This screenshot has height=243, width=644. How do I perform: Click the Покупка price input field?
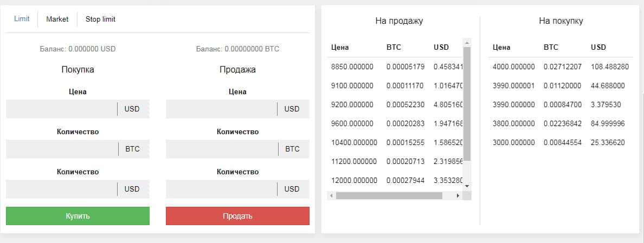(61, 109)
